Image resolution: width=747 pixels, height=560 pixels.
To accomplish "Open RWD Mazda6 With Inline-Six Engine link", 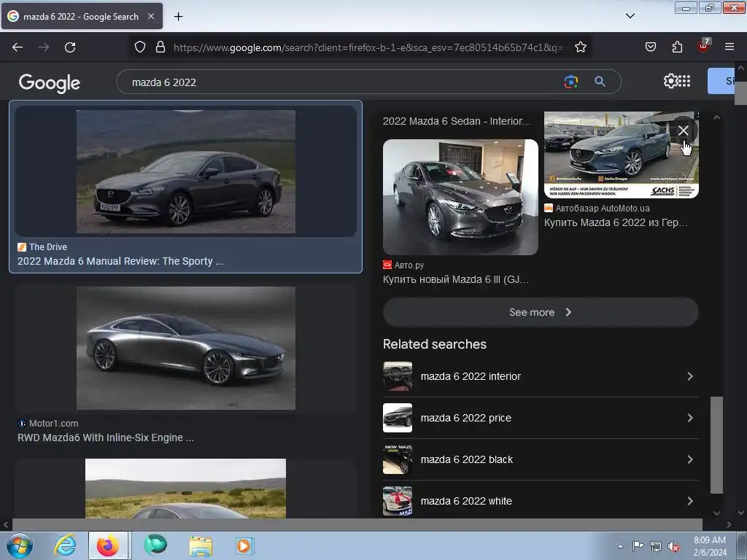I will pos(106,437).
